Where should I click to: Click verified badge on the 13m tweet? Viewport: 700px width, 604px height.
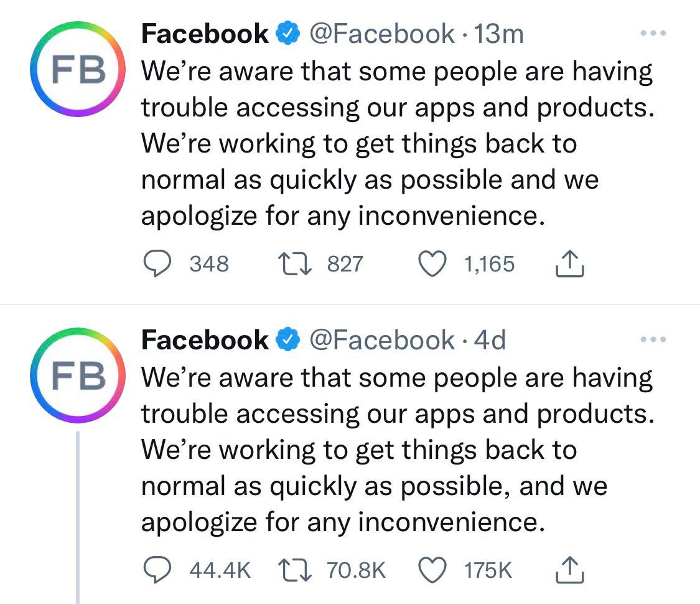click(x=288, y=33)
